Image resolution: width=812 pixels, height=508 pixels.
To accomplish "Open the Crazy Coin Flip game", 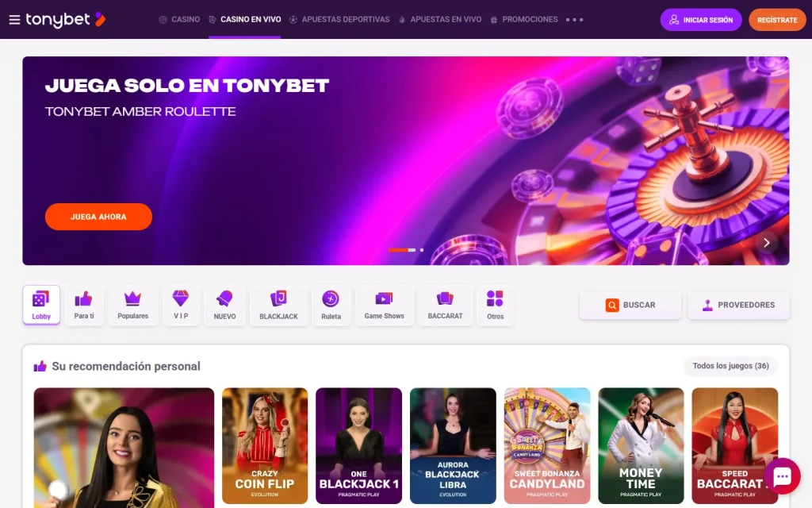I will 265,446.
